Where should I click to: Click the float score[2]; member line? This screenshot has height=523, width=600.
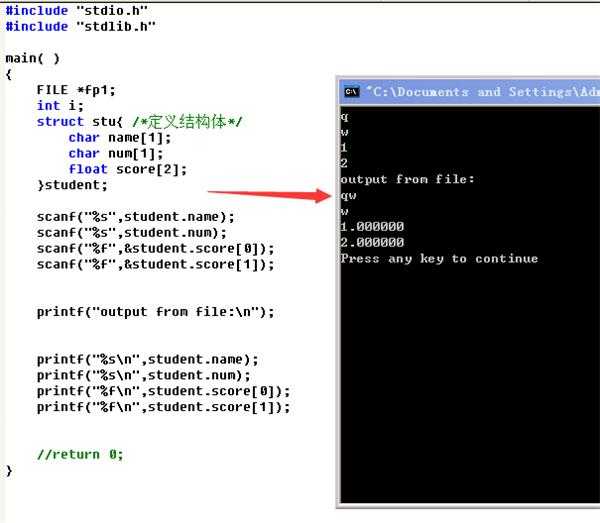[x=120, y=169]
